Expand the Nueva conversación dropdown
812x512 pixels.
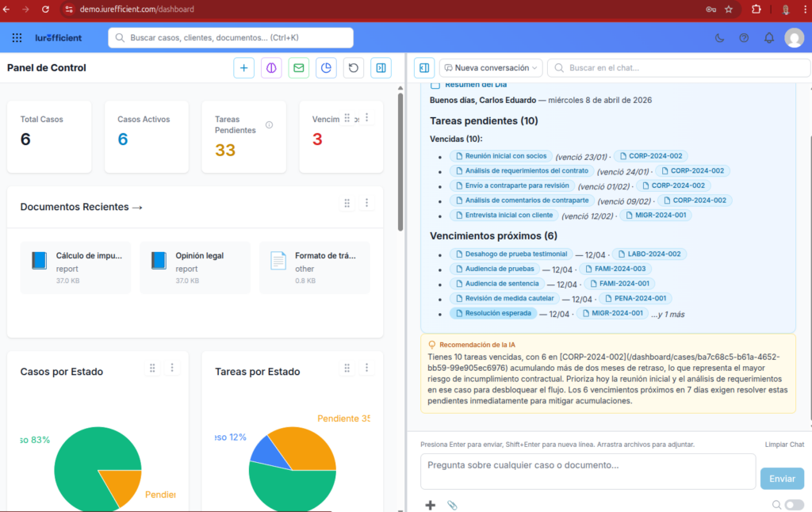pos(490,68)
